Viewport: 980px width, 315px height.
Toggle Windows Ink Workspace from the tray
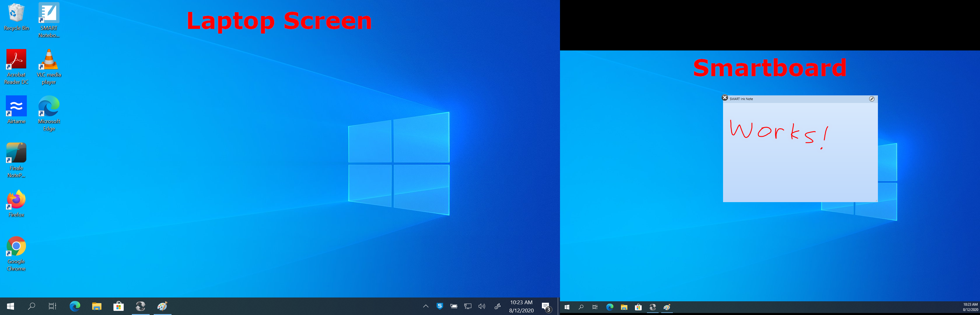tap(498, 306)
